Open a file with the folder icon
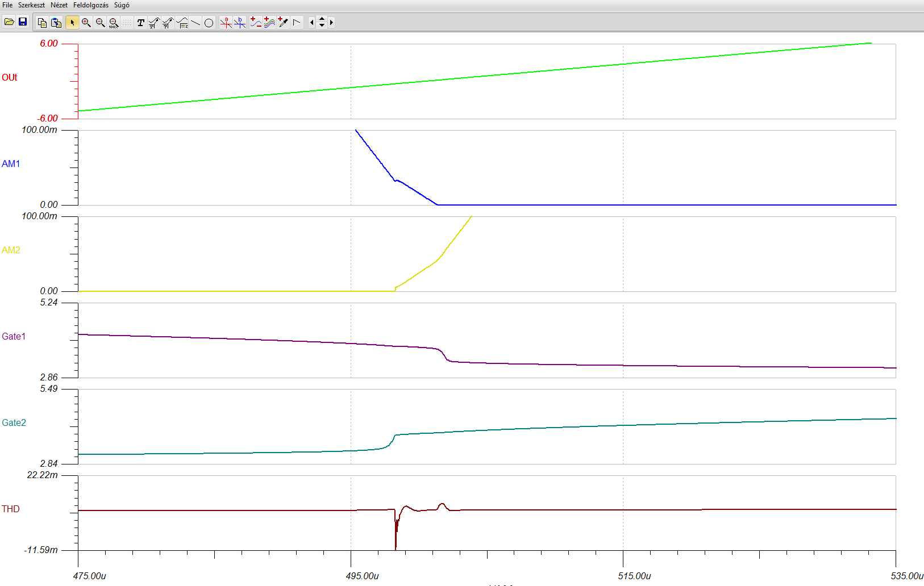This screenshot has height=586, width=924. 9,22
